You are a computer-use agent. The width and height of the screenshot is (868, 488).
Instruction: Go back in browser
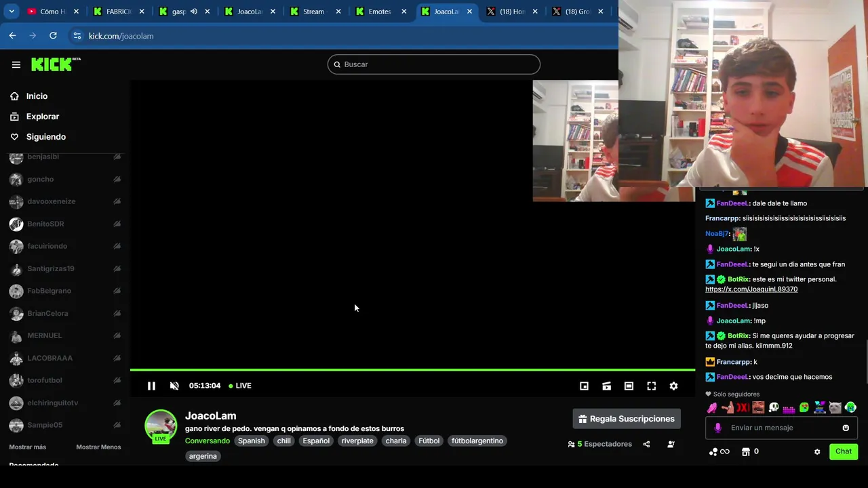click(x=12, y=35)
